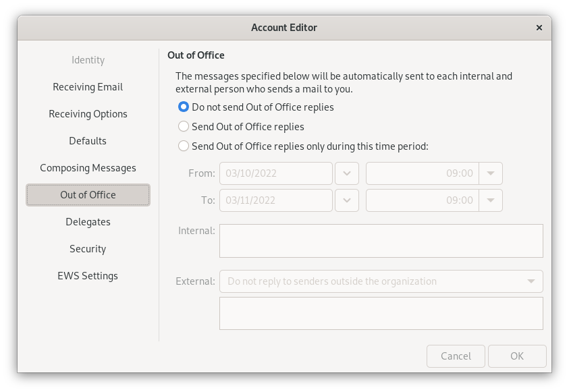Open the From date picker dropdown
The width and height of the screenshot is (569, 392).
pos(346,173)
